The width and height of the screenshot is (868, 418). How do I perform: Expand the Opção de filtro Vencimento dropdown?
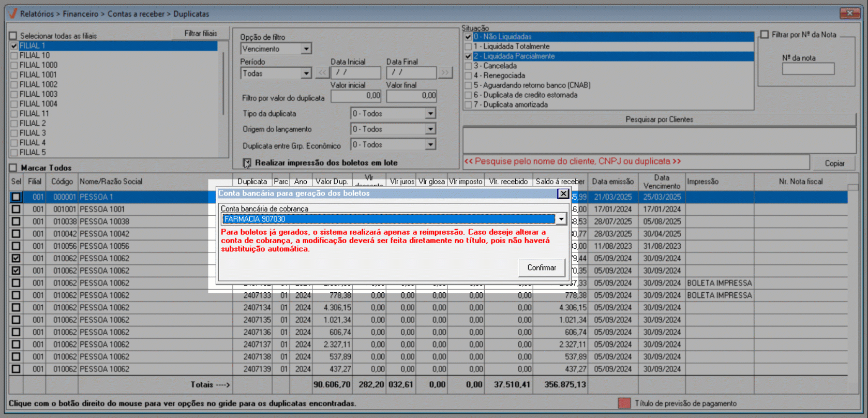click(306, 49)
